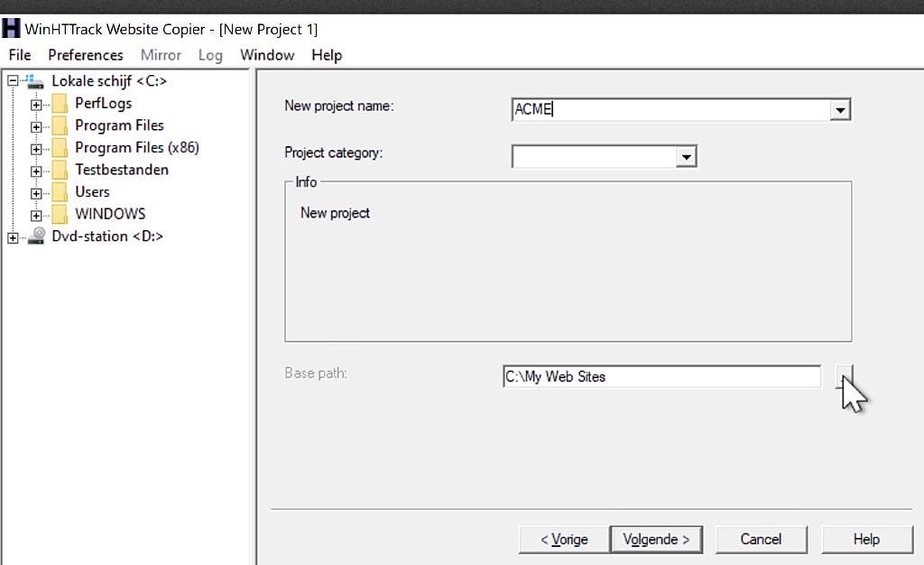Expand the PerfLogs folder node
Image resolution: width=924 pixels, height=565 pixels.
[36, 105]
